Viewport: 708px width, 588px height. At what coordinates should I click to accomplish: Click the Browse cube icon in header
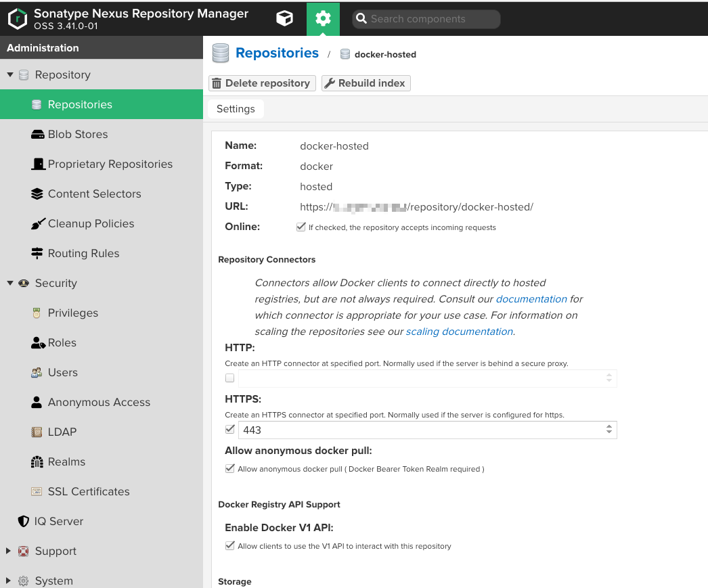[285, 19]
